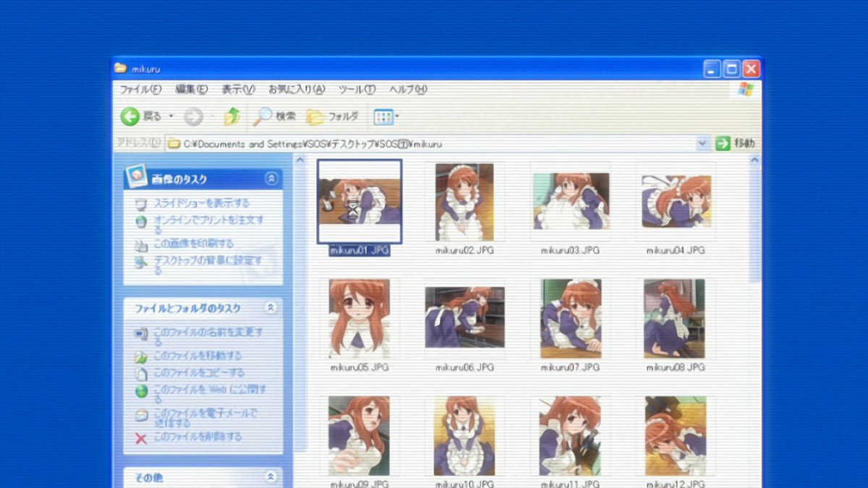This screenshot has height=488, width=868.
Task: Click このファイルを電子メールで送信する link
Action: (205, 418)
